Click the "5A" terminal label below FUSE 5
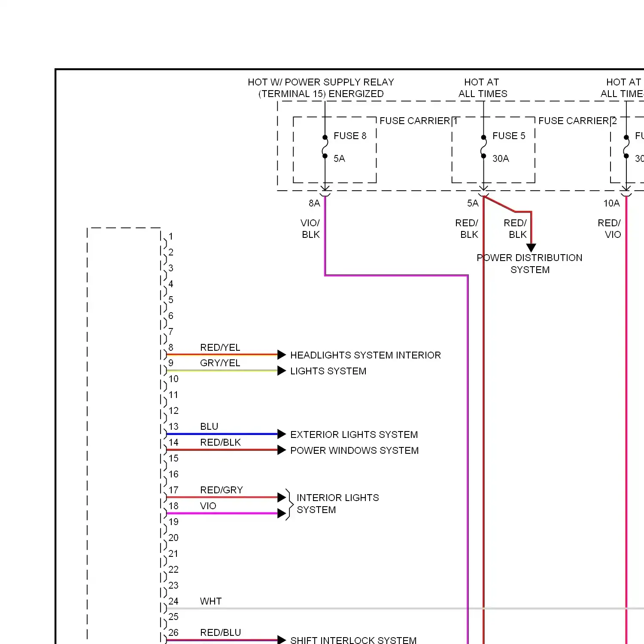 click(x=473, y=203)
